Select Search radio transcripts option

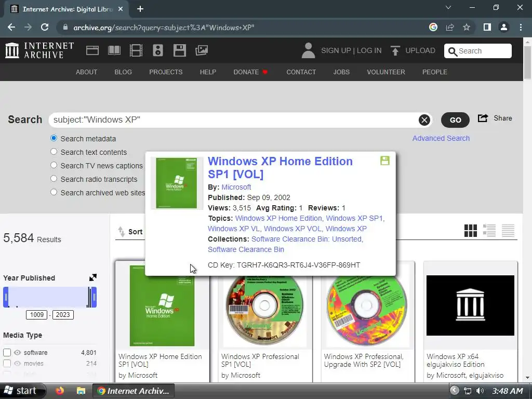[x=54, y=179]
